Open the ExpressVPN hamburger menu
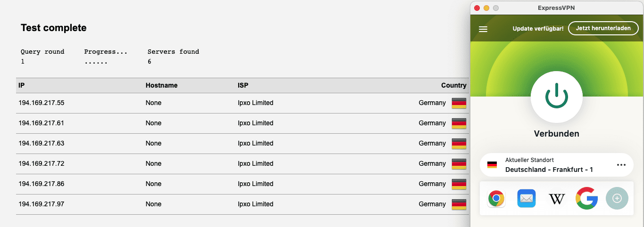 point(483,29)
